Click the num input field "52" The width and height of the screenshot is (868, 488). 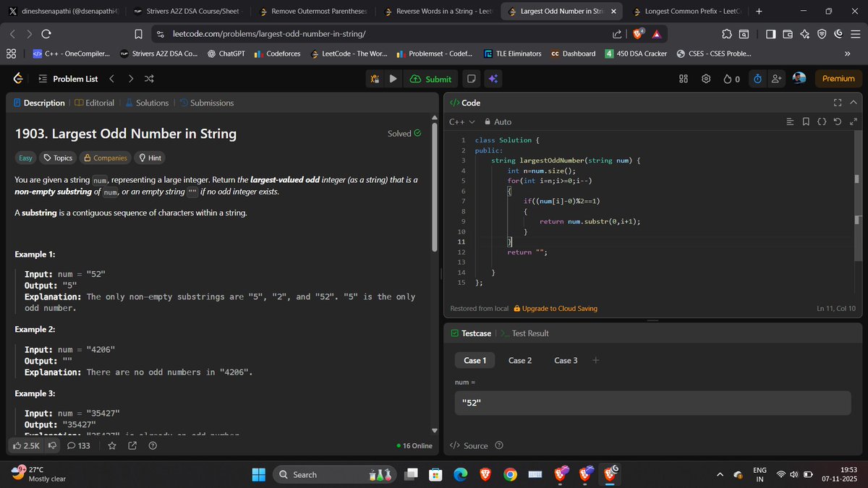coord(652,403)
